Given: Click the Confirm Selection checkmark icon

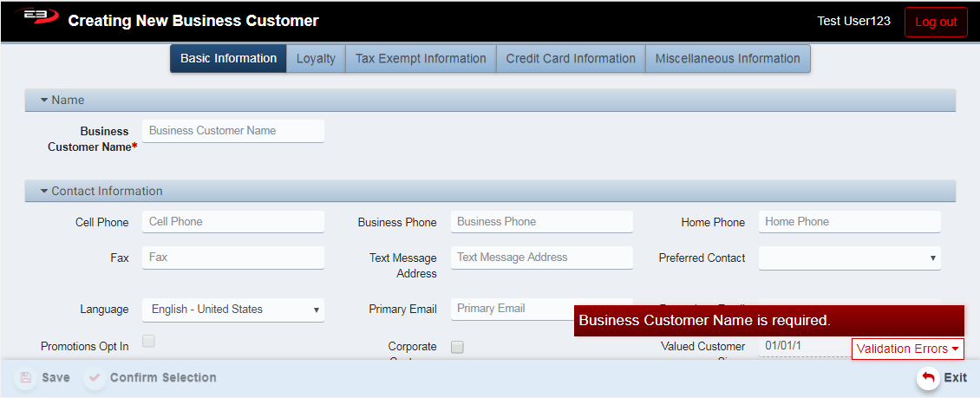Looking at the screenshot, I should pos(95,377).
